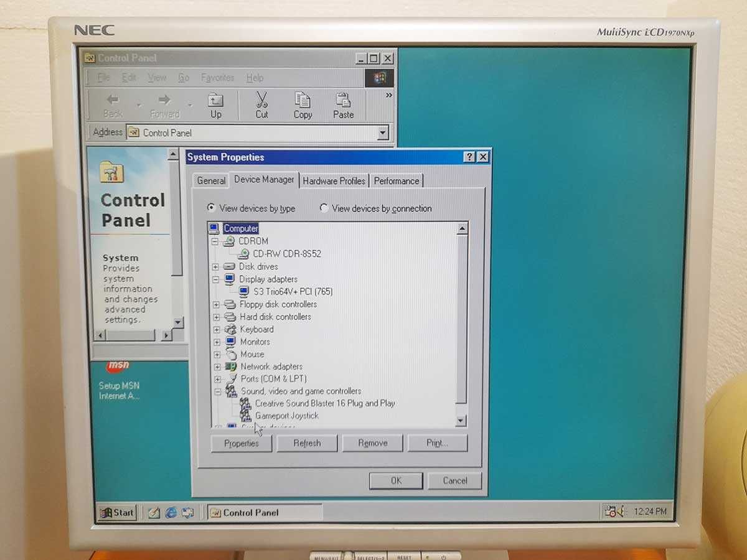Click the device list scroll down arrow
The height and width of the screenshot is (560, 747).
click(461, 421)
